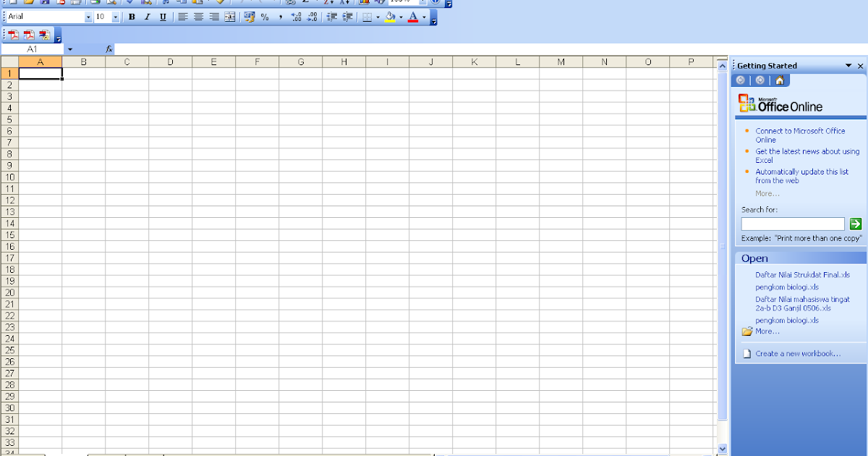Click the Home icon in the task pane
The image size is (868, 456).
click(779, 80)
